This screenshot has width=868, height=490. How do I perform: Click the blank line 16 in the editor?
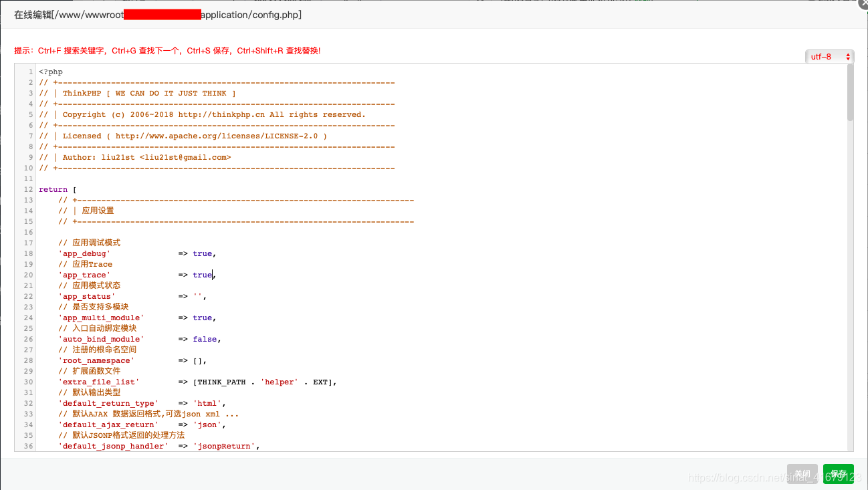(441, 232)
